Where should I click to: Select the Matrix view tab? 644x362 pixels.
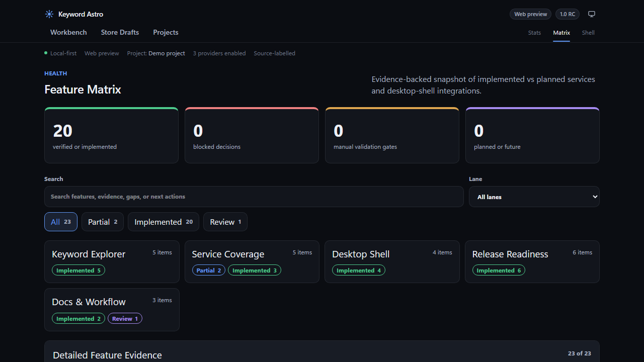(561, 33)
